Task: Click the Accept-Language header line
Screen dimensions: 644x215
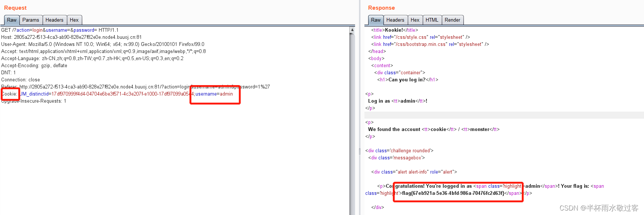Action: pyautogui.click(x=92, y=59)
